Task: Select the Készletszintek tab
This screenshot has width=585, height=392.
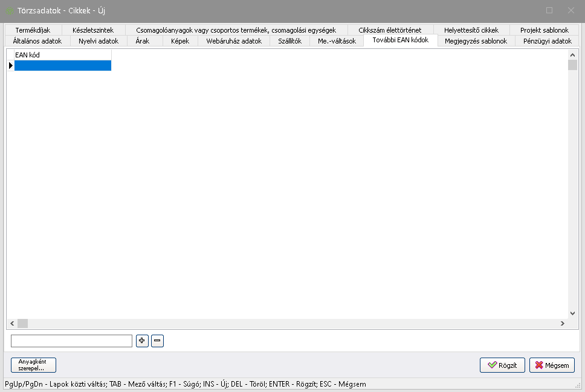Action: [x=92, y=30]
